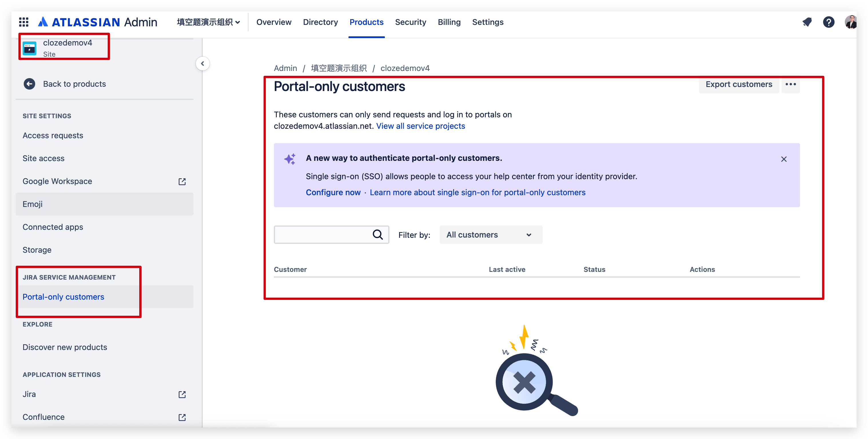The height and width of the screenshot is (439, 868).
Task: Open the app switcher grid icon
Action: 23,21
